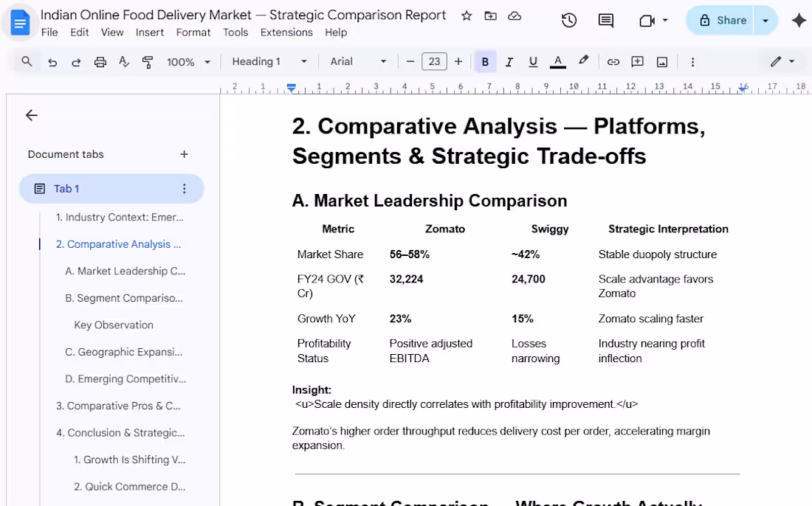
Task: Open the Format menu
Action: click(193, 32)
